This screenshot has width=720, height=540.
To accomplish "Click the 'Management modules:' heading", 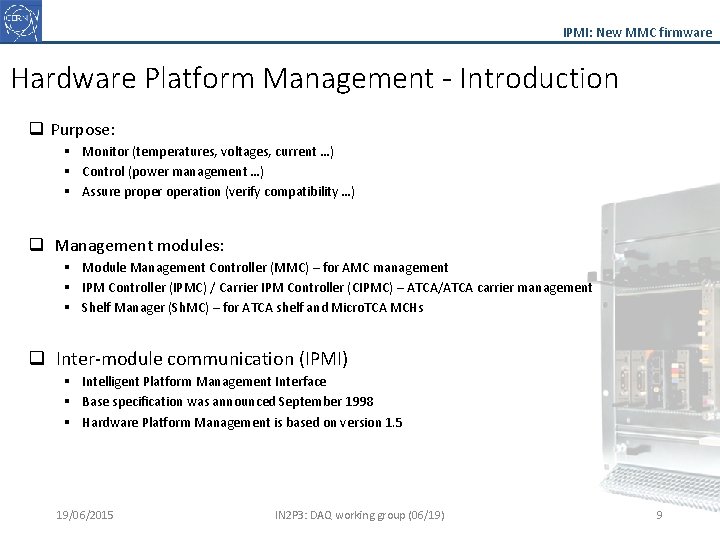I will pos(140,246).
